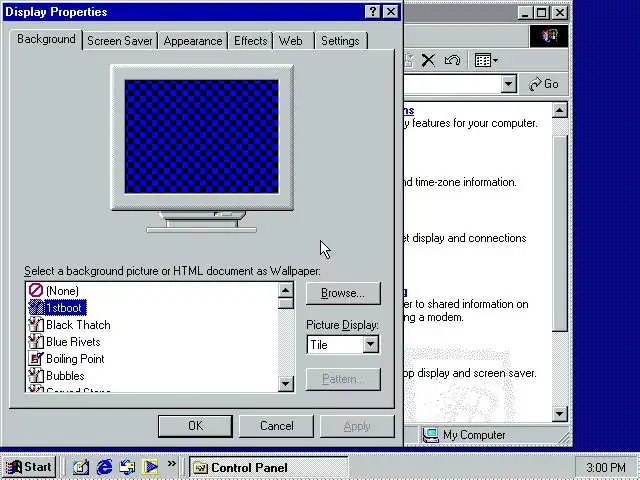Click the Windows logo throbber in Control Panel
Image resolution: width=640 pixels, height=480 pixels.
(x=549, y=36)
